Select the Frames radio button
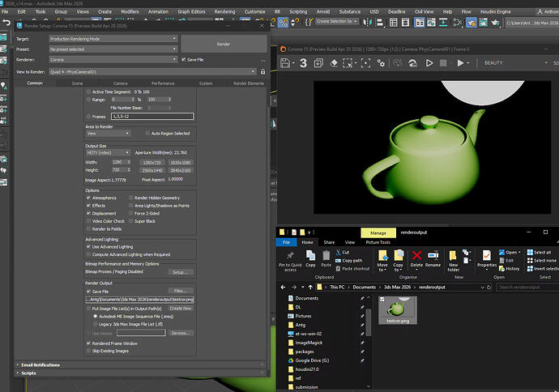The width and height of the screenshot is (559, 392). point(88,116)
